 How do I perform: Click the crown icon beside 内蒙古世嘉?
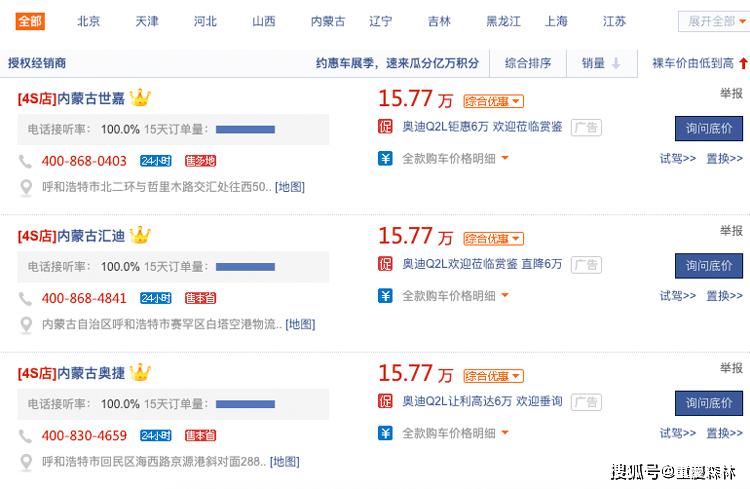140,98
